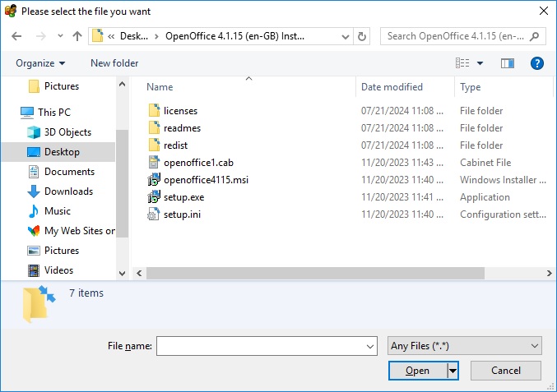Open the view options dropdown arrow
This screenshot has width=557, height=392.
point(480,63)
